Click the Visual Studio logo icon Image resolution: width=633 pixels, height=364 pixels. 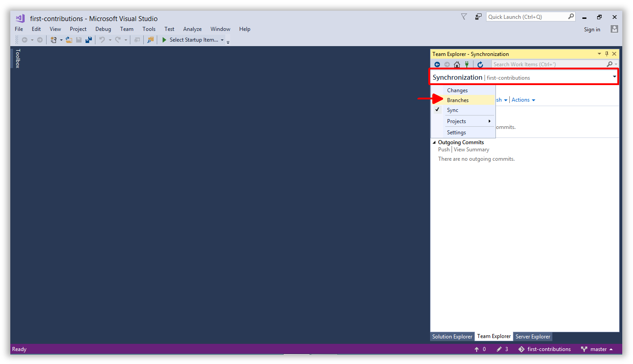pos(20,18)
